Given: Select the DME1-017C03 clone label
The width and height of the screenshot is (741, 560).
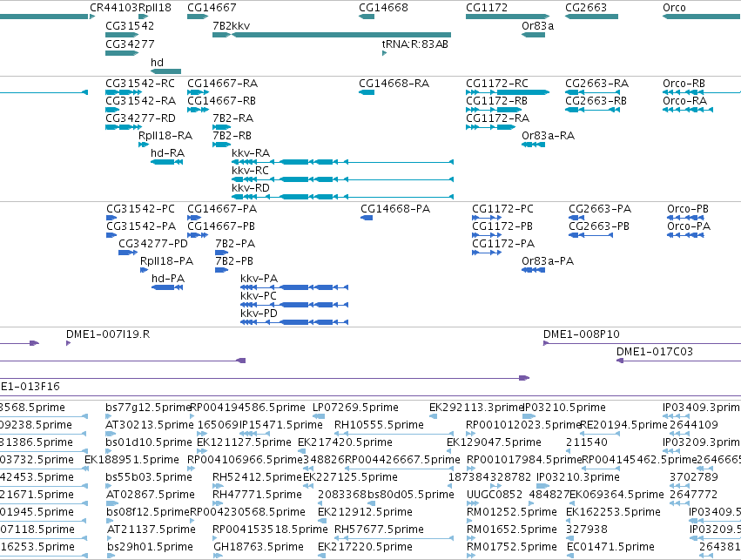Looking at the screenshot, I should [655, 352].
